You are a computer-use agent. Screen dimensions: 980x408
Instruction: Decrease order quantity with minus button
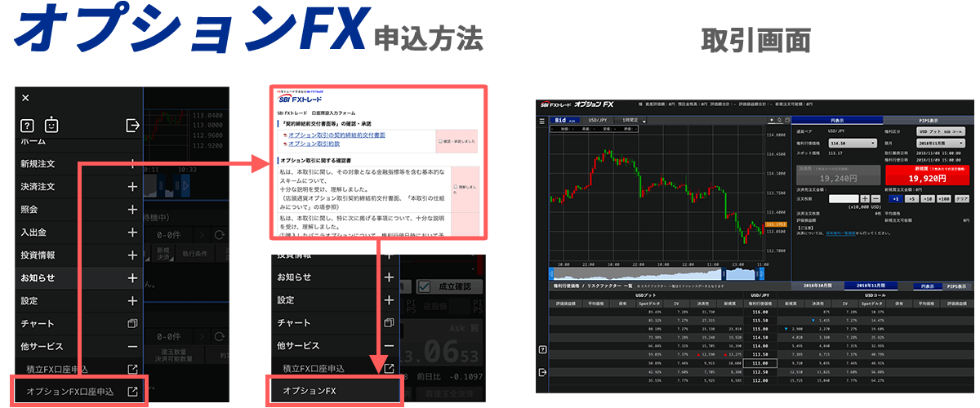pyautogui.click(x=876, y=198)
